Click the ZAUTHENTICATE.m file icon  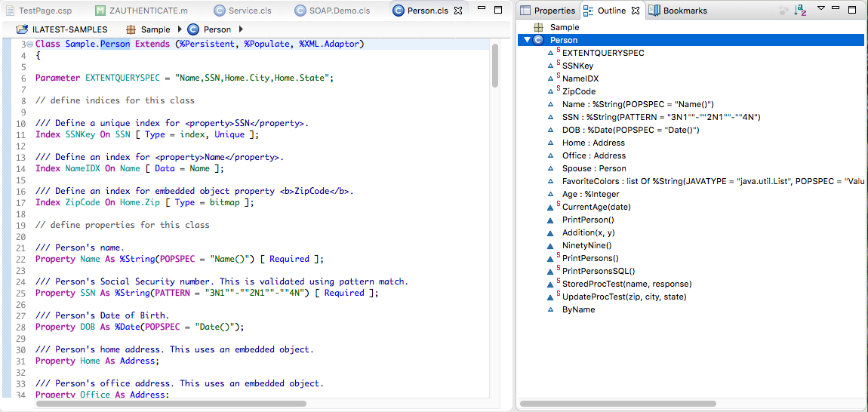click(x=101, y=11)
